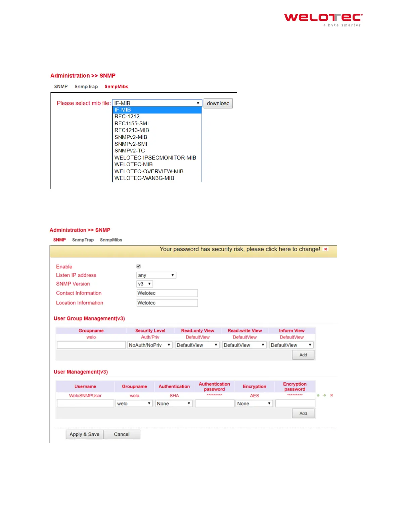
Task: Click the download button for mib file
Action: point(218,103)
